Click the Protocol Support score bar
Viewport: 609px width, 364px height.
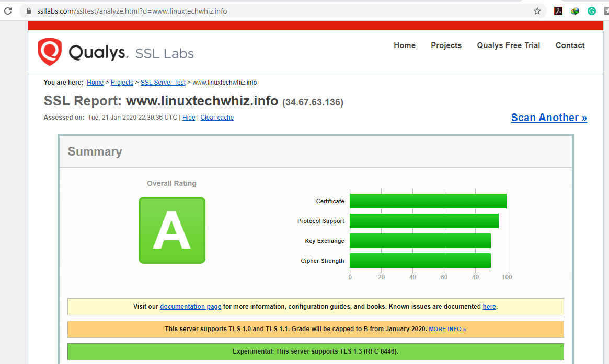[x=424, y=221]
